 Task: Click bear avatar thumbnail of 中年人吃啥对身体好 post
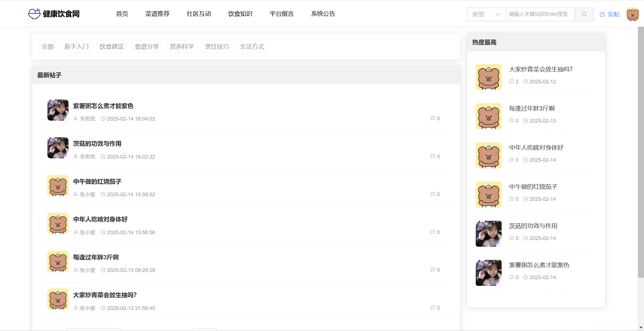tap(58, 224)
